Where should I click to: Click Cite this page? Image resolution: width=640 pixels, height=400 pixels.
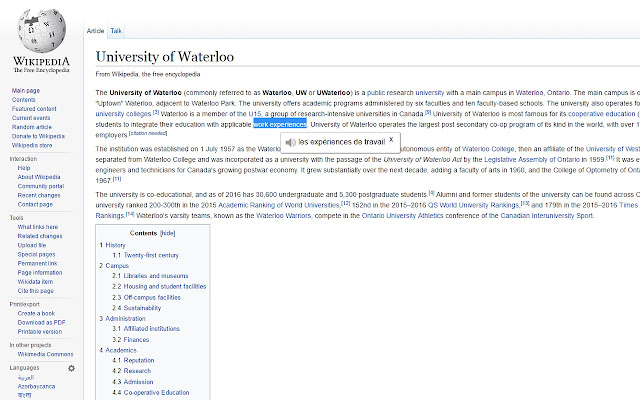pyautogui.click(x=36, y=291)
